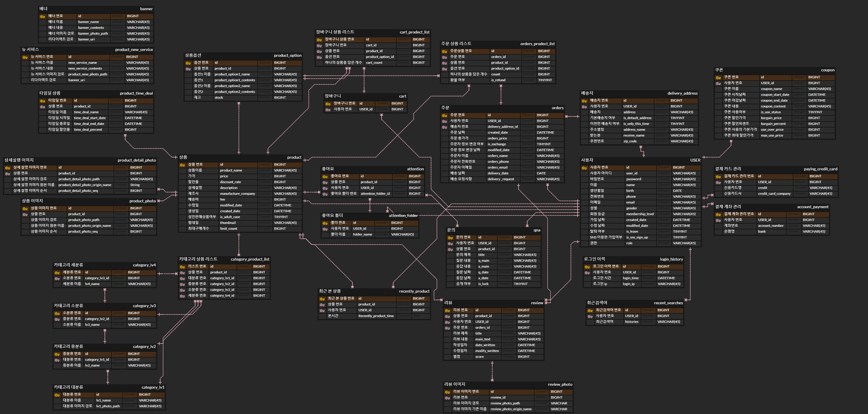Click primary key icon in banner table
868x414 pixels.
pos(43,16)
